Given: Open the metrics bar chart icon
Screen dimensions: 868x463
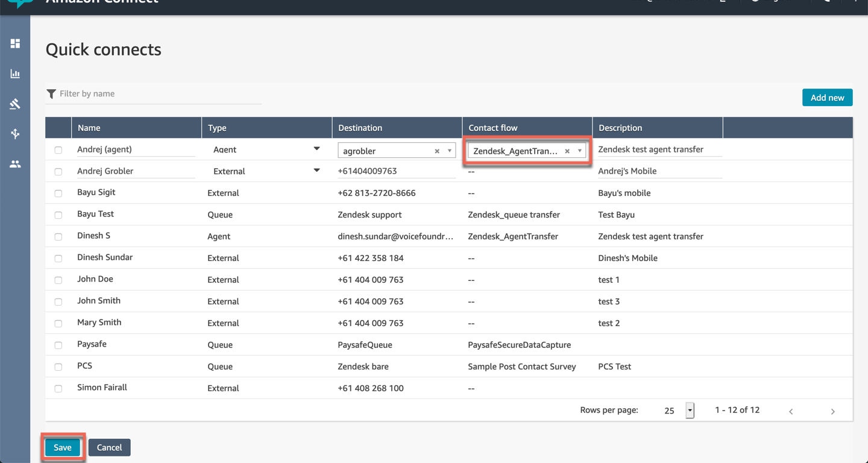Looking at the screenshot, I should tap(15, 74).
